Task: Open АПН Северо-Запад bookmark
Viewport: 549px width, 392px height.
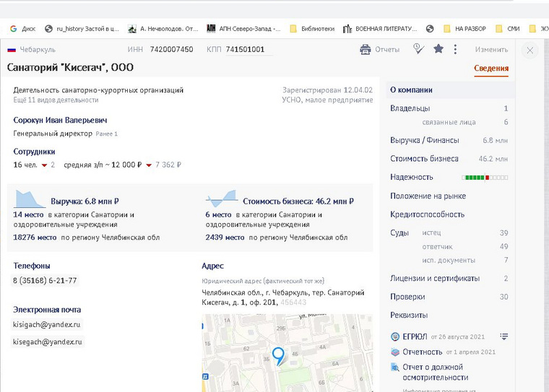Action: coord(243,29)
